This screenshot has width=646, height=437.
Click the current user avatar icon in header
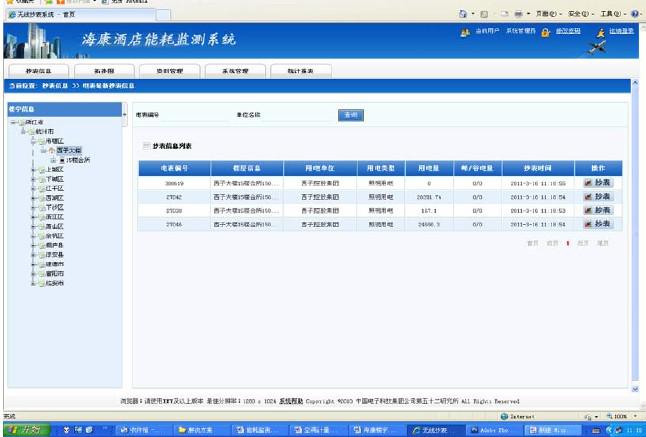click(x=466, y=32)
